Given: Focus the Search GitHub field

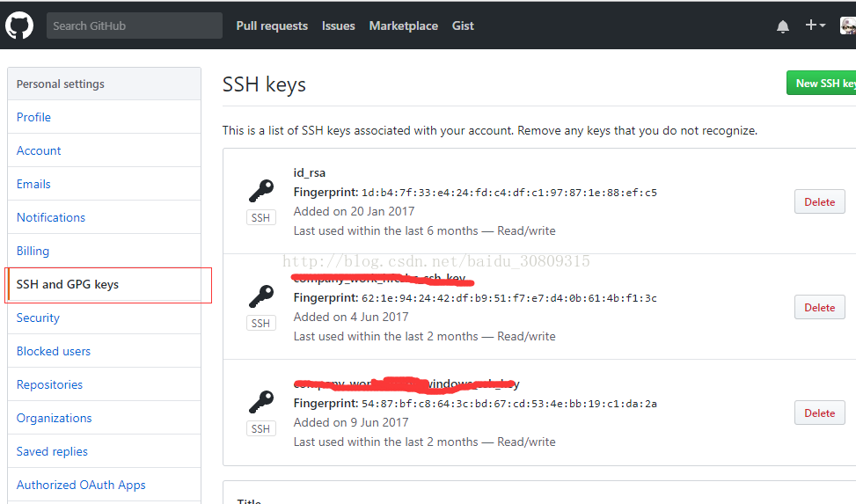Looking at the screenshot, I should click(x=134, y=26).
